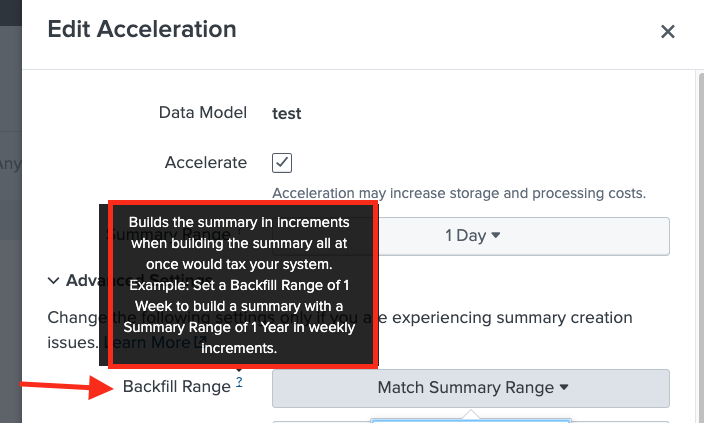Click the caret arrow beside 1 Day
Screen dimensions: 704x423
(x=496, y=236)
